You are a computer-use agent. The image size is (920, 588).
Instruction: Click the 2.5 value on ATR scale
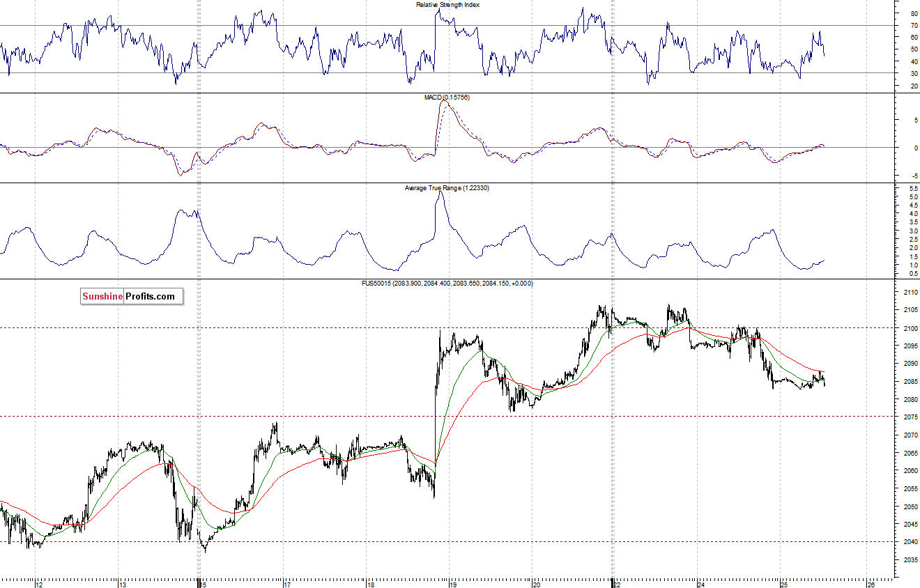(913, 240)
